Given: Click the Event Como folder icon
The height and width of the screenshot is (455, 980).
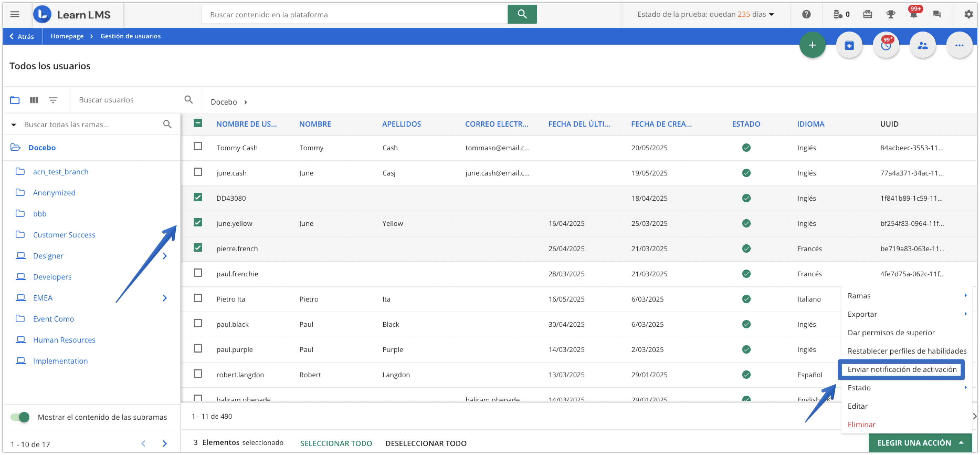Looking at the screenshot, I should tap(20, 318).
